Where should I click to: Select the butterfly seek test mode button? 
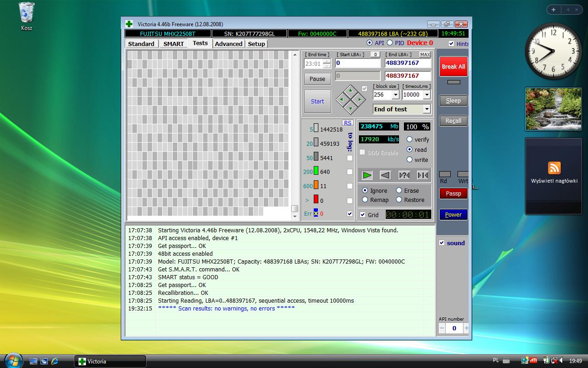pyautogui.click(x=423, y=175)
